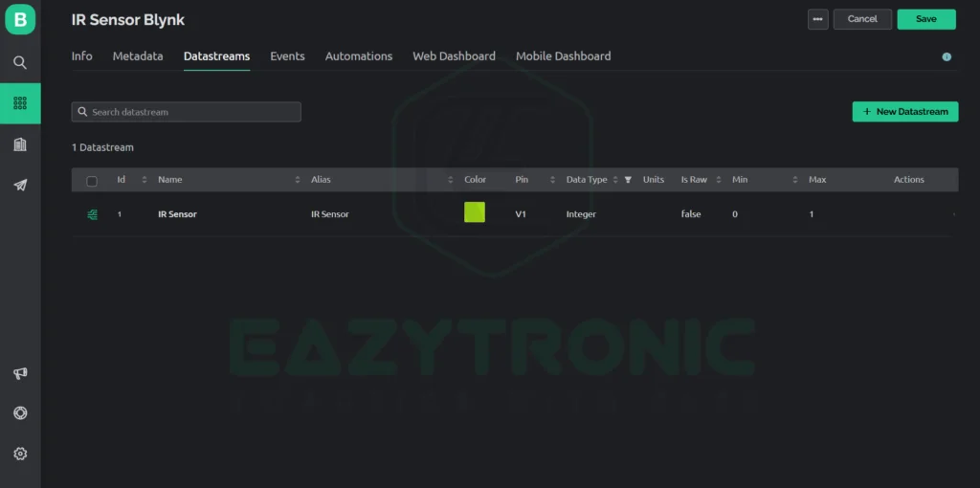Click the IR Sensor datastream row icon
The height and width of the screenshot is (488, 980).
point(93,214)
